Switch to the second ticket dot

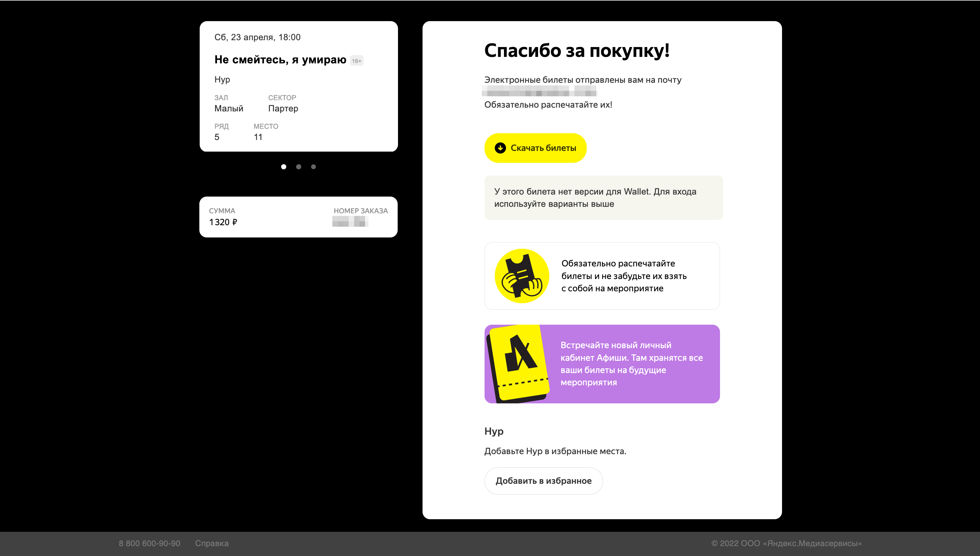298,167
